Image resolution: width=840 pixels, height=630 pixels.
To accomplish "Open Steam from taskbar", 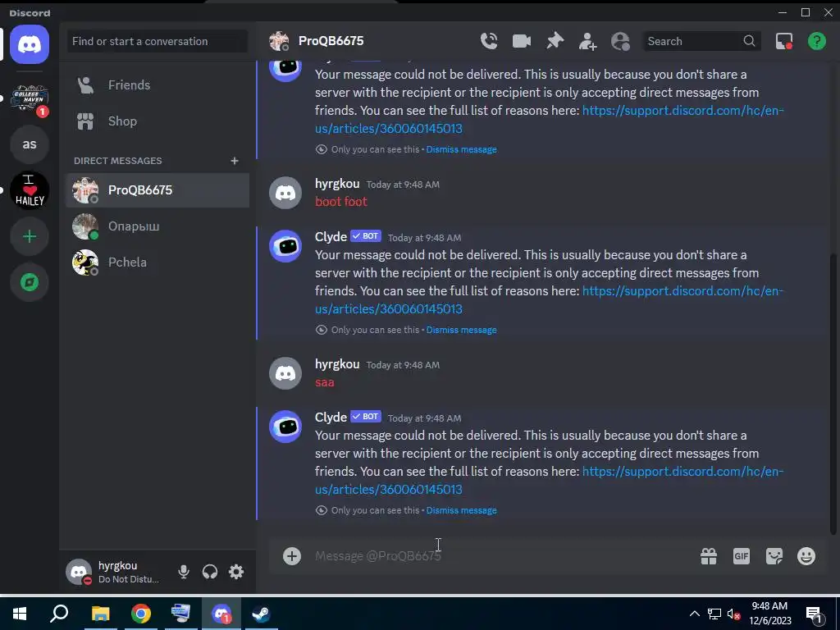I will coord(262,614).
